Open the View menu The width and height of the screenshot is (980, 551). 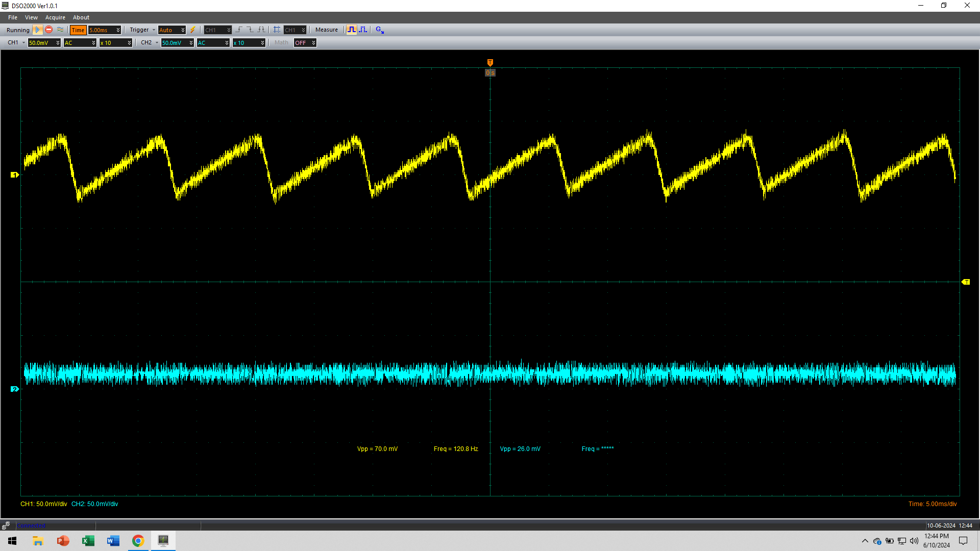(32, 17)
